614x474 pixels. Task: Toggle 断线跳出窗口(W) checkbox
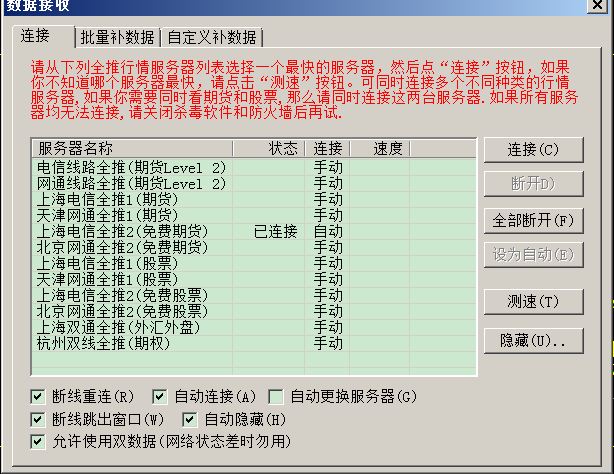(39, 419)
